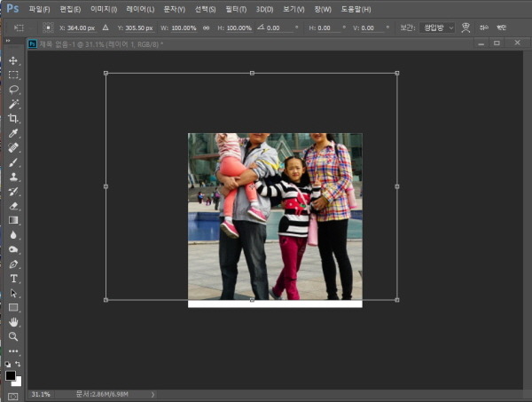Select the Healing Brush tool
Image resolution: width=532 pixels, height=402 pixels.
(13, 147)
